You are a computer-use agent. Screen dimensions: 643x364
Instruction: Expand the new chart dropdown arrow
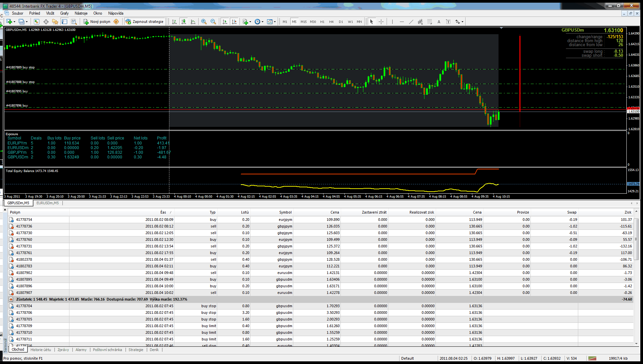[15, 22]
